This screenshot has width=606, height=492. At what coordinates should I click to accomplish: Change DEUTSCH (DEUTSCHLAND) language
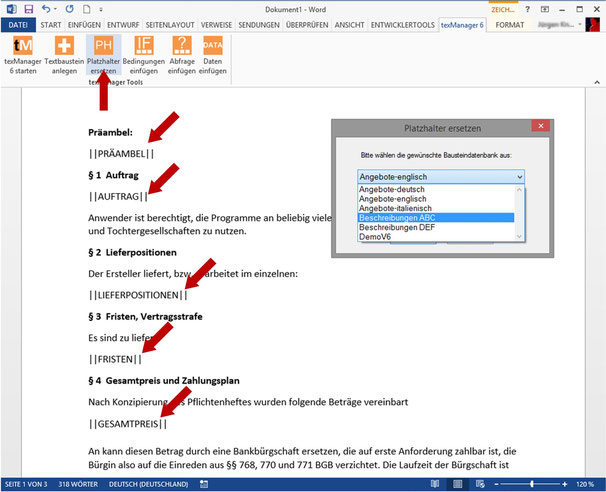point(148,484)
